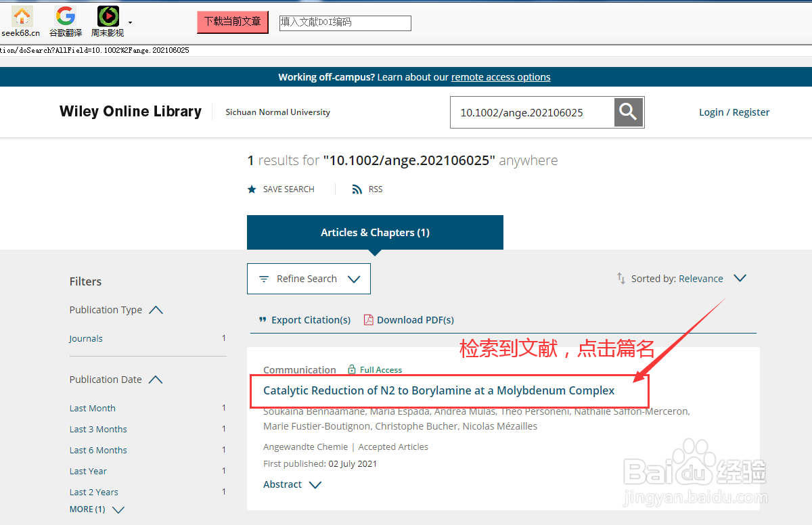Collapse the Publication Date filter
812x525 pixels.
[x=156, y=379]
